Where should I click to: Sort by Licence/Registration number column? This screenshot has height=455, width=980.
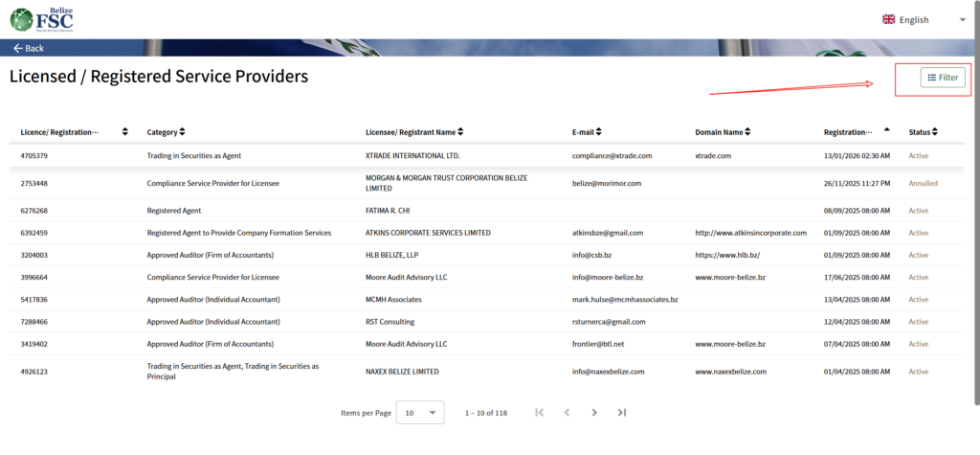pyautogui.click(x=125, y=131)
